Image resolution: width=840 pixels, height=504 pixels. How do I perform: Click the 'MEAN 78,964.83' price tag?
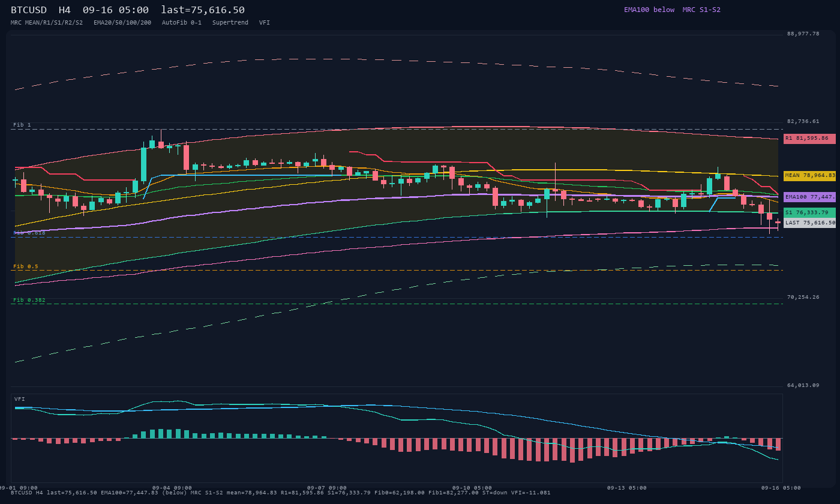(809, 176)
